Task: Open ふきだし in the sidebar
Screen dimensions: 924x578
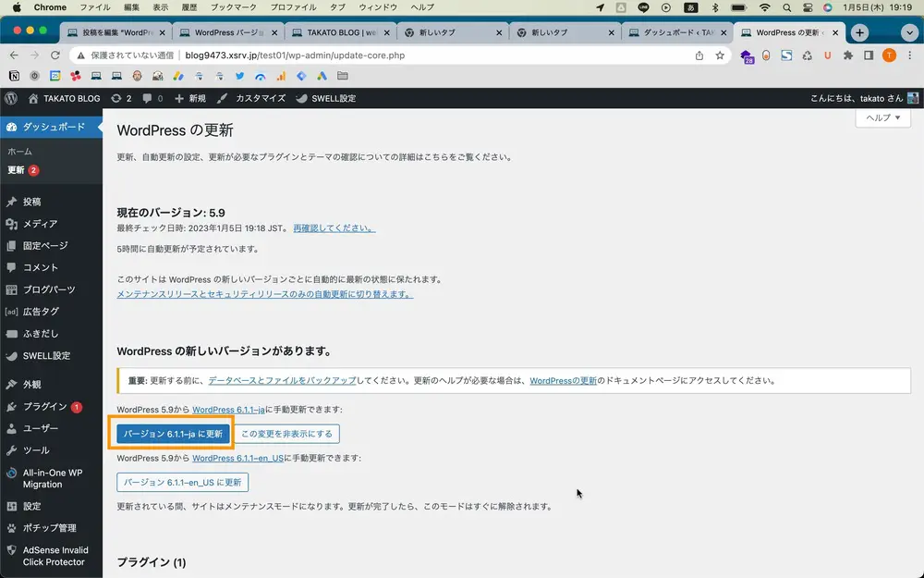Action: tap(51, 333)
